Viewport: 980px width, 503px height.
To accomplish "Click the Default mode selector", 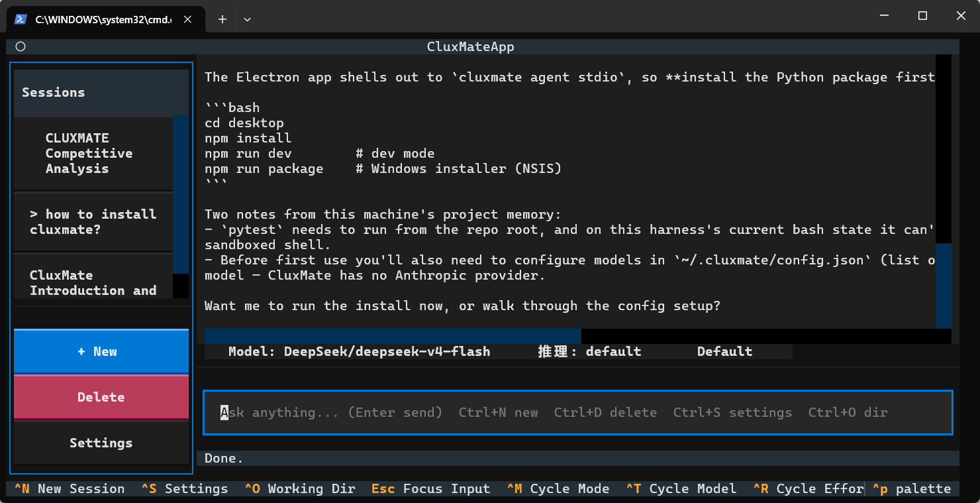I will pos(724,351).
